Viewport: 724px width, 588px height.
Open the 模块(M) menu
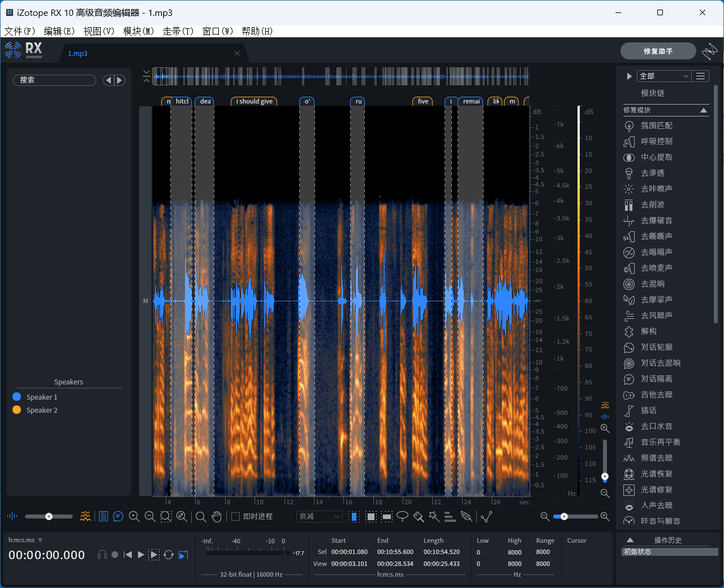coord(139,31)
